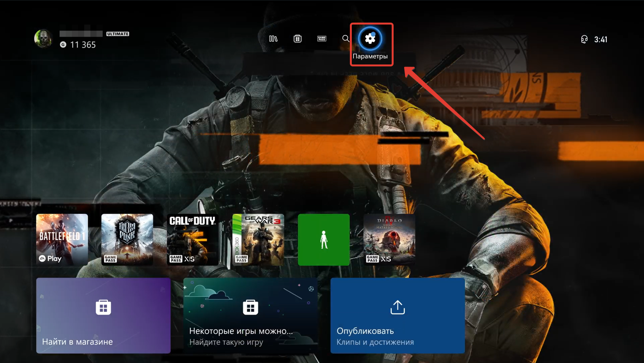The image size is (644, 363).
Task: Open the Game Pass icon in top bar
Action: (321, 39)
